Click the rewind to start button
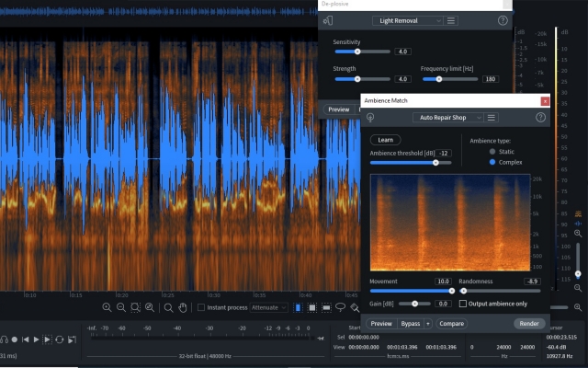 [26, 339]
